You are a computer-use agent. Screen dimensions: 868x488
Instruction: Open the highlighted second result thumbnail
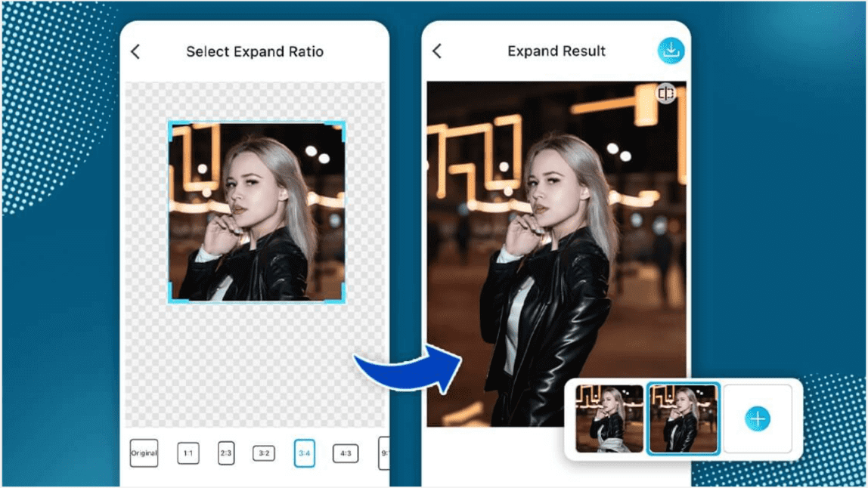pyautogui.click(x=684, y=419)
